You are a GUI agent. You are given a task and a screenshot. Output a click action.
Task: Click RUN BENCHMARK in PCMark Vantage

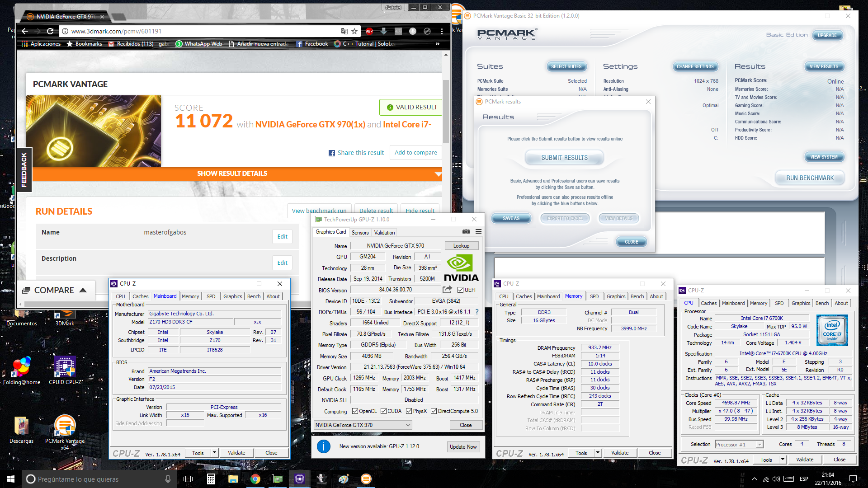(810, 178)
